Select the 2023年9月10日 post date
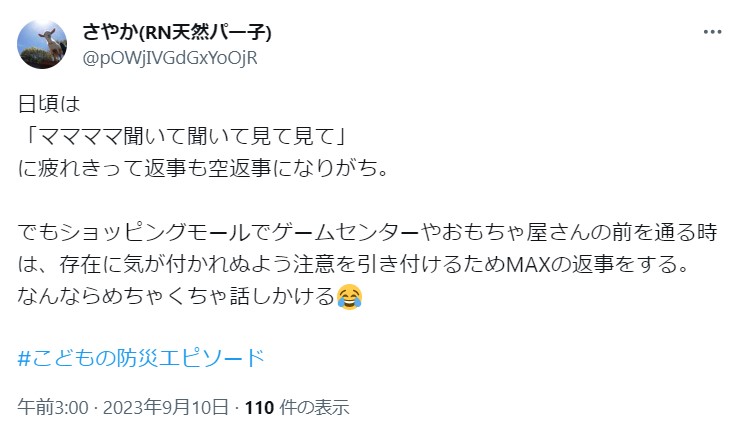This screenshot has width=738, height=437. pyautogui.click(x=166, y=407)
